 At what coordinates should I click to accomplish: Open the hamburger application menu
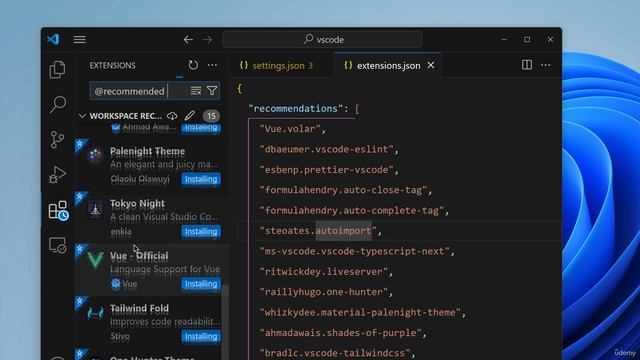click(80, 40)
